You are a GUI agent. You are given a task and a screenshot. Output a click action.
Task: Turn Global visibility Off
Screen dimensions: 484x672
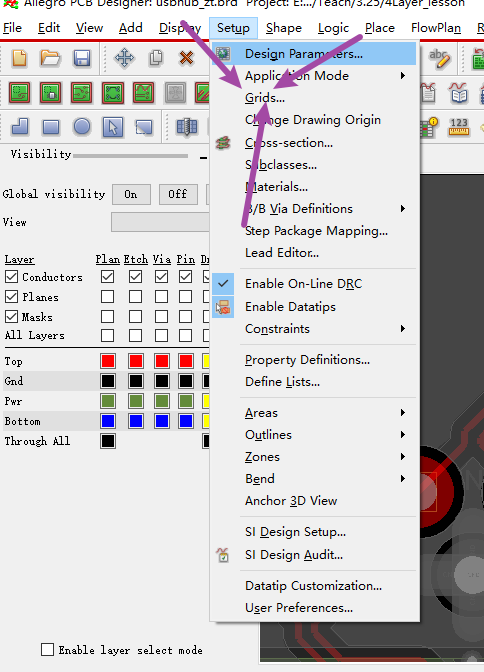178,194
